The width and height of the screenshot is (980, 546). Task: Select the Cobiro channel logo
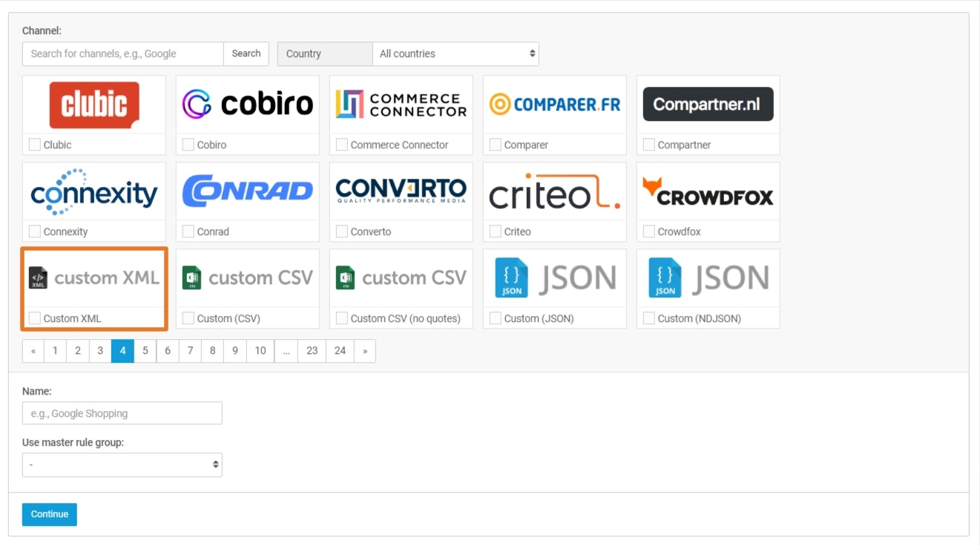(x=248, y=105)
